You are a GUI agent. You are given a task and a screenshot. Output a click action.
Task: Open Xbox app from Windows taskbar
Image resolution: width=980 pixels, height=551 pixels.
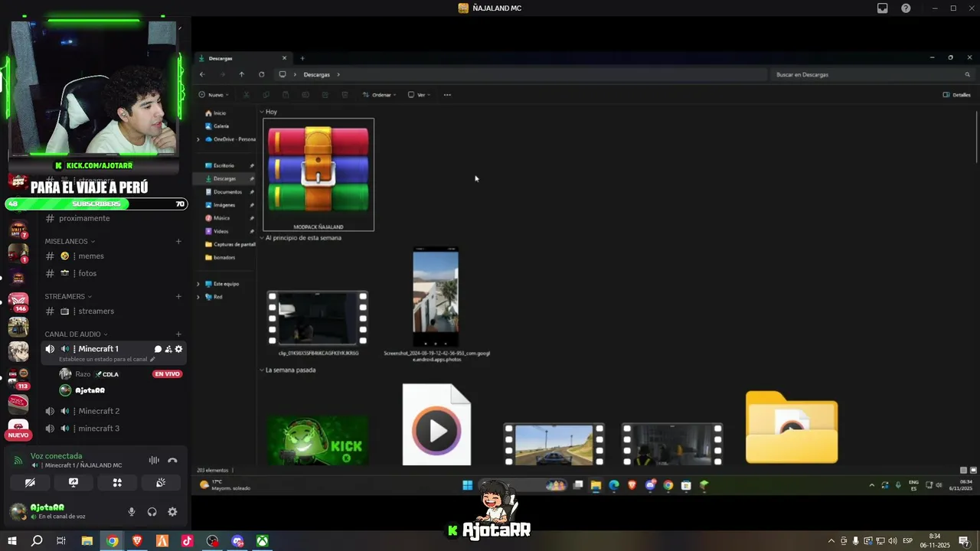pos(262,541)
